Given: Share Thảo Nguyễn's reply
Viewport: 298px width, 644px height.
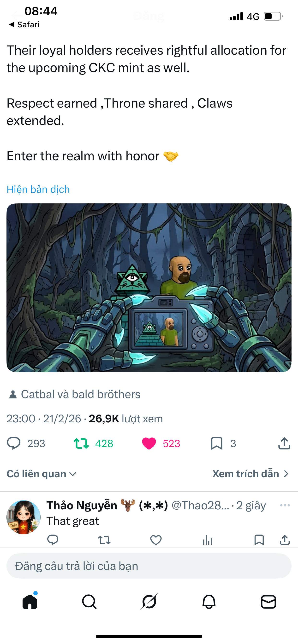Looking at the screenshot, I should point(285,540).
